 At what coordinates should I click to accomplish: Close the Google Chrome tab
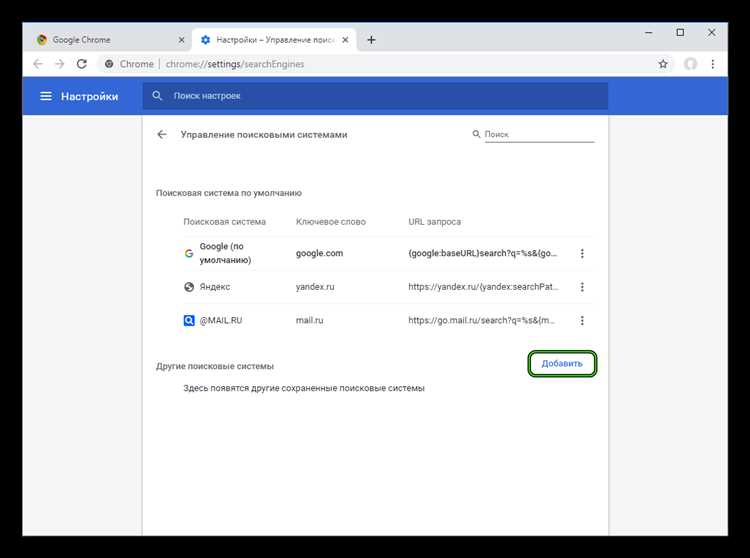[181, 40]
